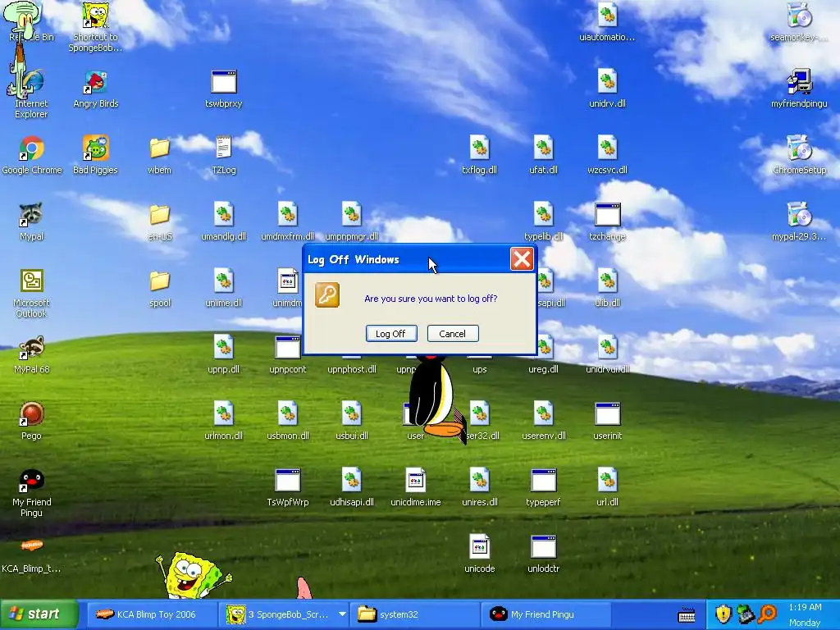The width and height of the screenshot is (840, 630).
Task: Select the KCA_Blimp_t... desktop icon
Action: pyautogui.click(x=31, y=556)
